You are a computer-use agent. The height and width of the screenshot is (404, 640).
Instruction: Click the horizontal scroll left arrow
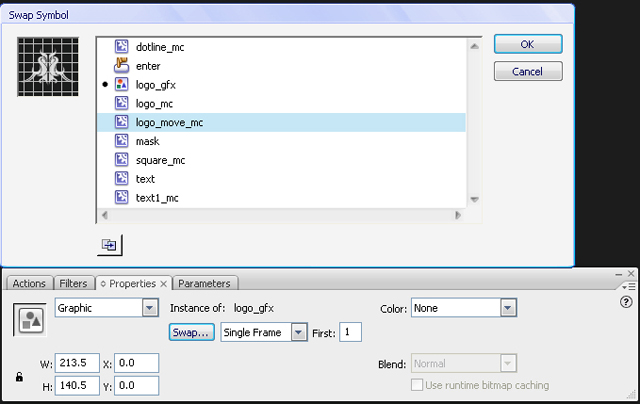(x=105, y=215)
